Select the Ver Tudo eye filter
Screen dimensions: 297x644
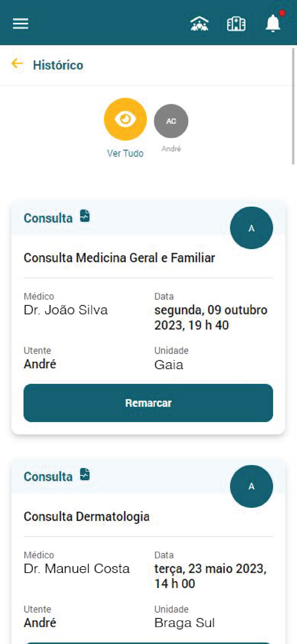pos(125,119)
